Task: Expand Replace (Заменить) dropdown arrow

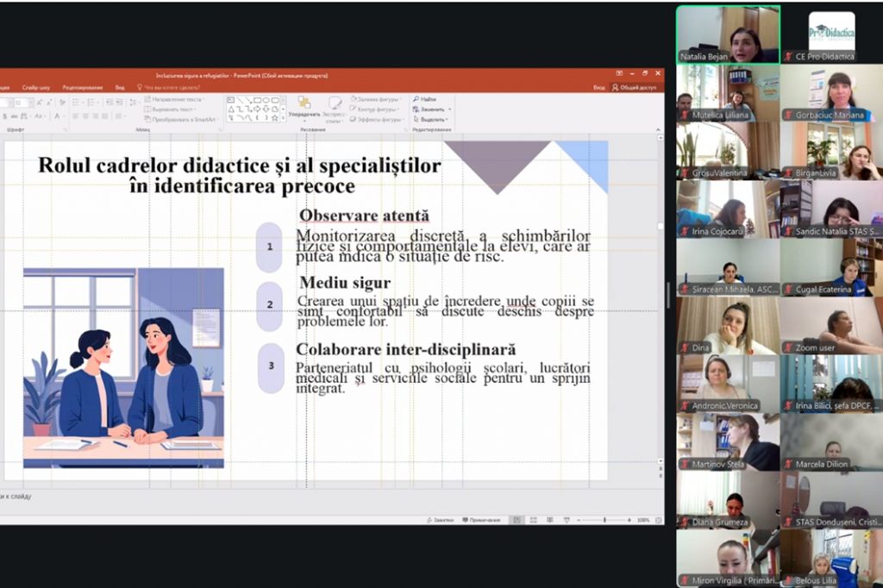Action: [x=449, y=109]
